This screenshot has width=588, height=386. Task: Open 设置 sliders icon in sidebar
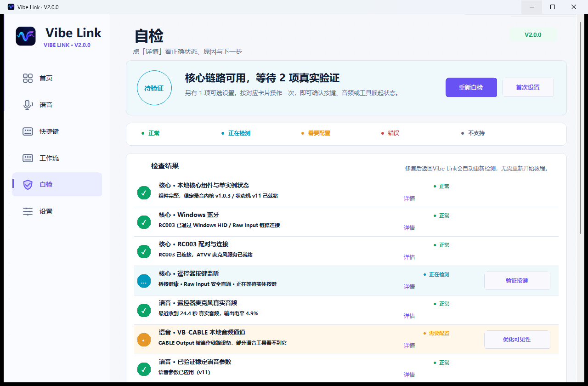[x=28, y=211]
